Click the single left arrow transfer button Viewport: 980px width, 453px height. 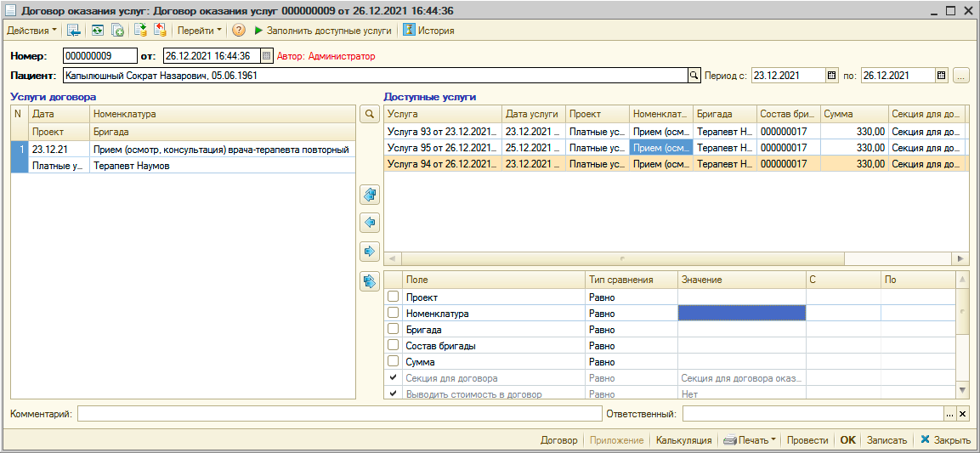pos(370,223)
